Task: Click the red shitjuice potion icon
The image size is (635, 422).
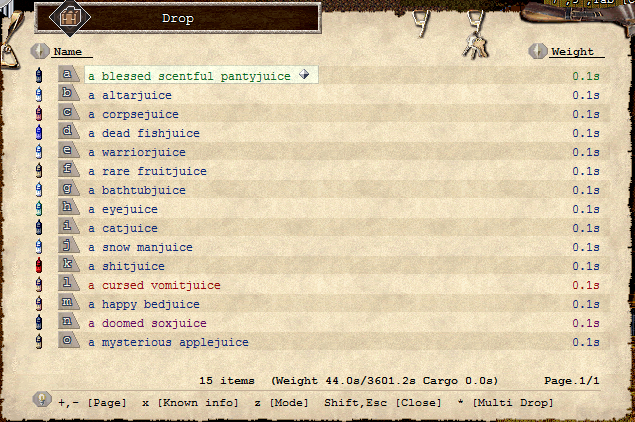Action: pos(39,265)
